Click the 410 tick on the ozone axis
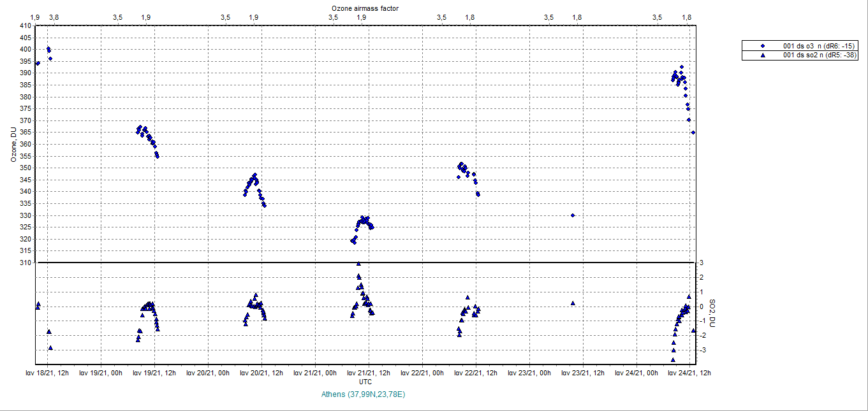Viewport: 868px width, 411px height. pos(26,26)
